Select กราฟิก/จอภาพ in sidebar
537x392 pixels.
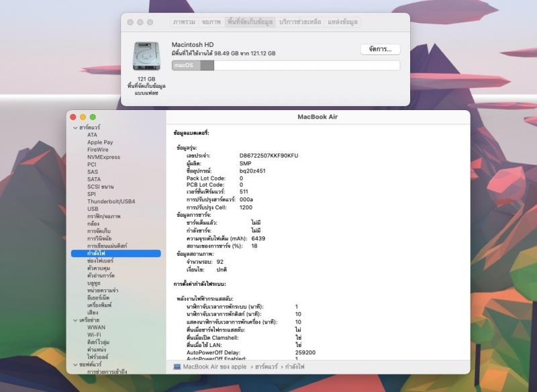point(104,216)
